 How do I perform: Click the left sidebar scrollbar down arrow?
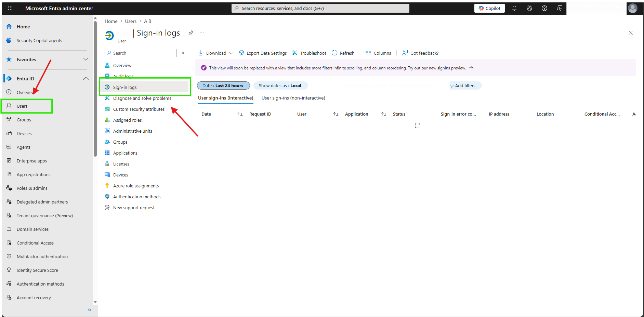(95, 302)
